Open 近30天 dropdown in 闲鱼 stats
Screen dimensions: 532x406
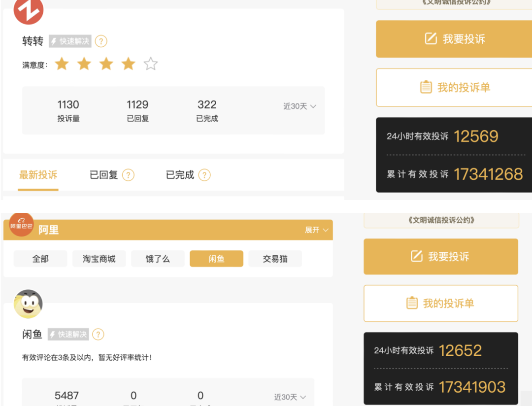[x=290, y=397]
